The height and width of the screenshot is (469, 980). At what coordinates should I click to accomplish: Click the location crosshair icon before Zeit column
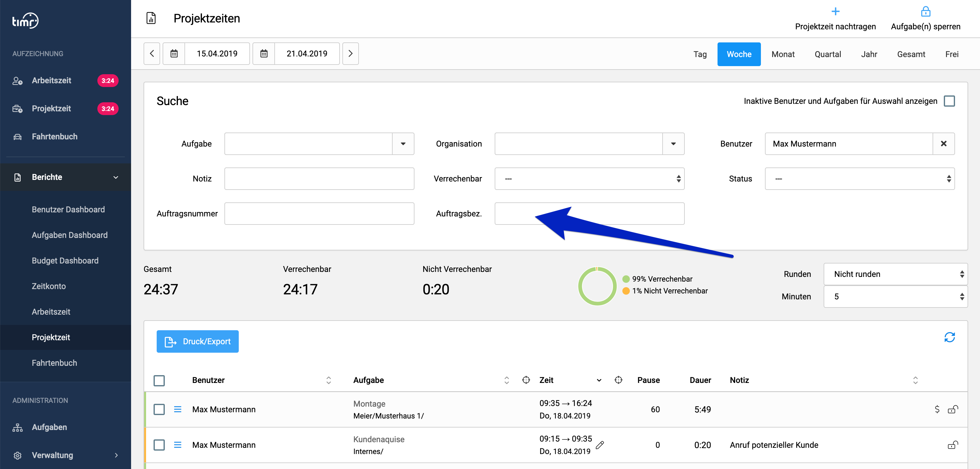coord(526,380)
